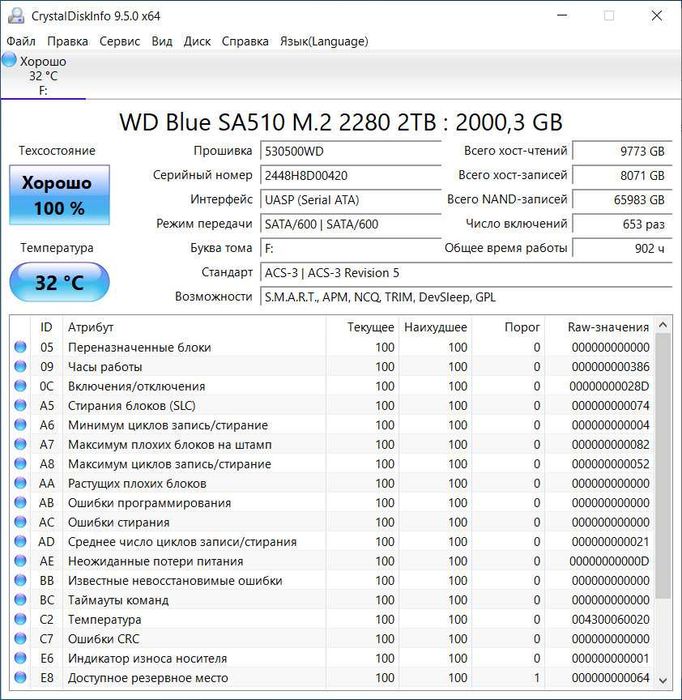Open the Файл menu

(21, 42)
